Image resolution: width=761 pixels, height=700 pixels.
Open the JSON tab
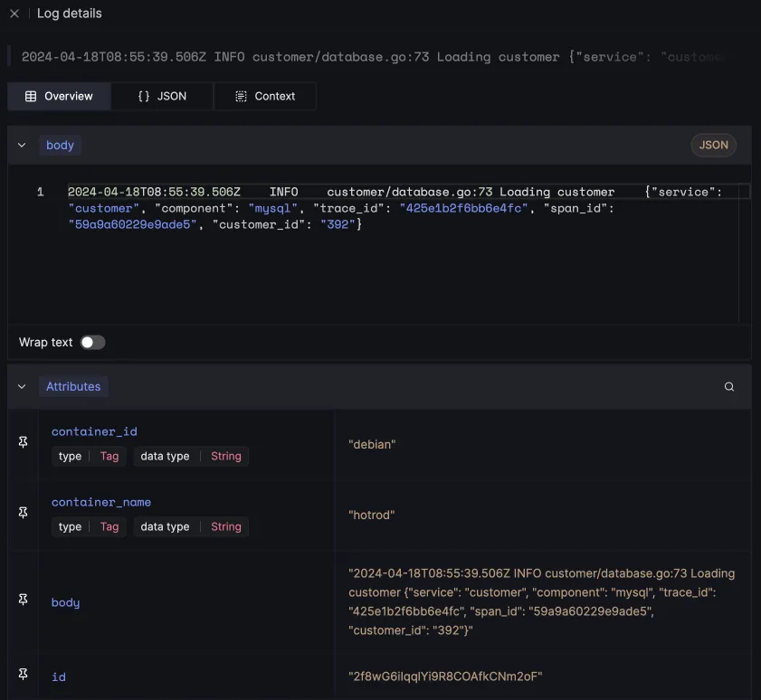[x=162, y=96]
